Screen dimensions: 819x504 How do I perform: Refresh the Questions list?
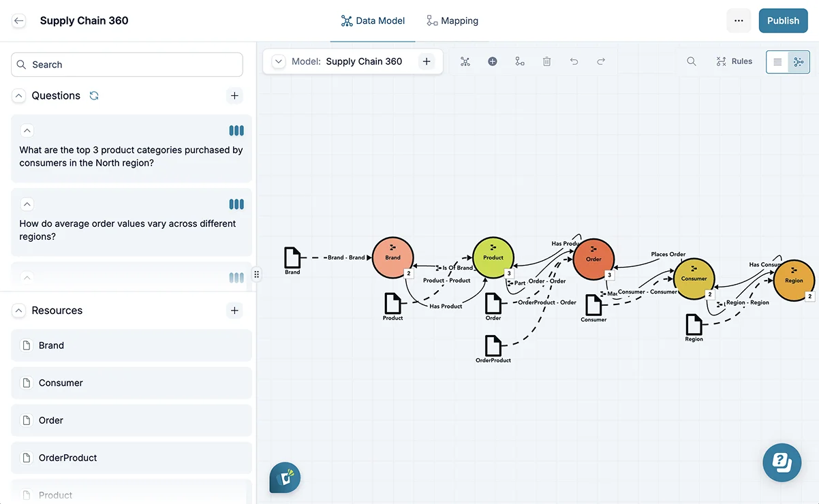click(x=95, y=95)
